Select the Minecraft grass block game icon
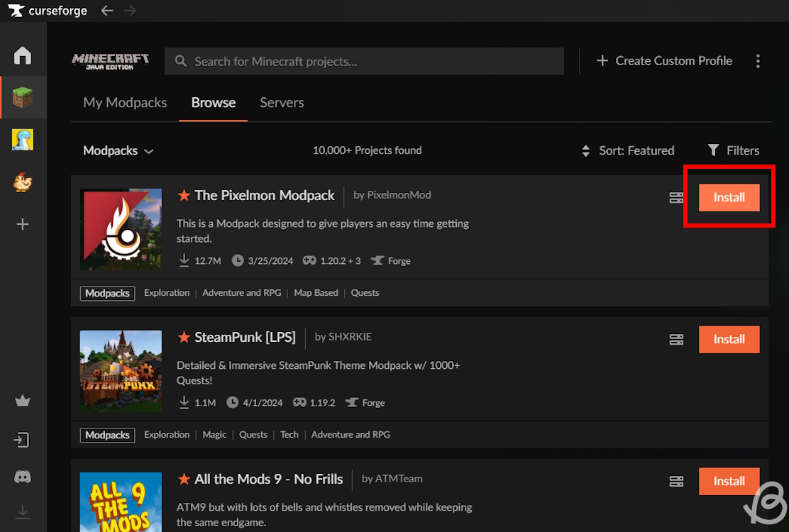The image size is (789, 532). [x=23, y=97]
